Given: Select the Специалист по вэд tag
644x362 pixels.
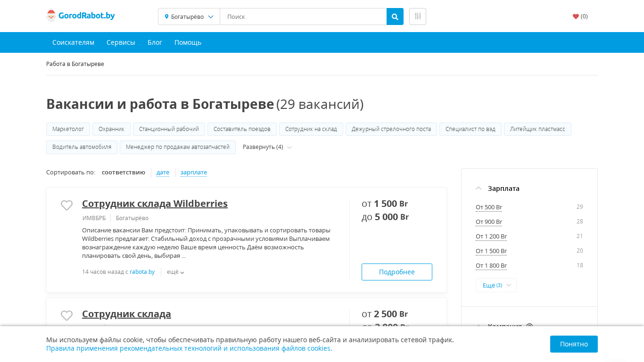Looking at the screenshot, I should [471, 129].
